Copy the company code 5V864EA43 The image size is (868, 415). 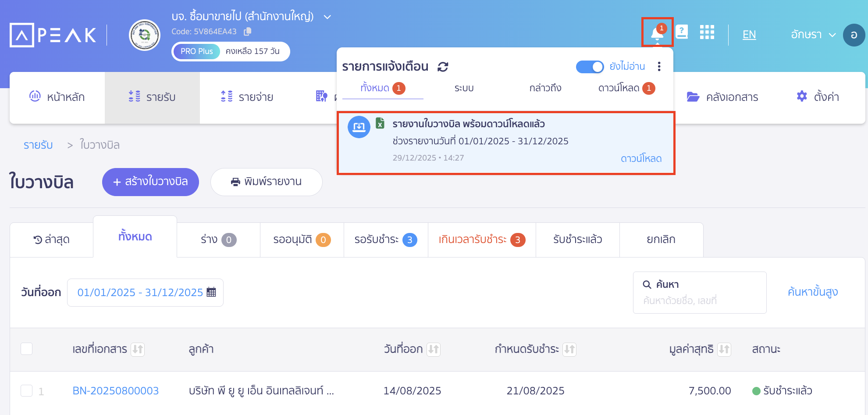[247, 31]
